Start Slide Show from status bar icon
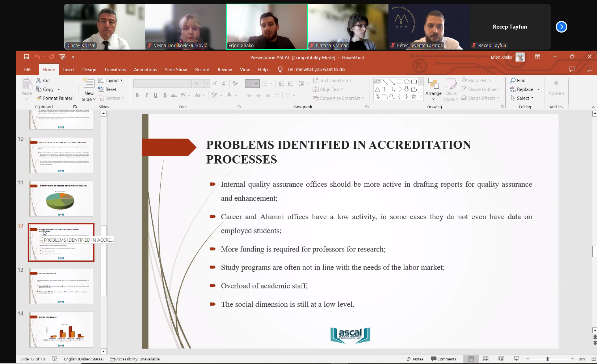Image resolution: width=597 pixels, height=364 pixels. click(516, 359)
